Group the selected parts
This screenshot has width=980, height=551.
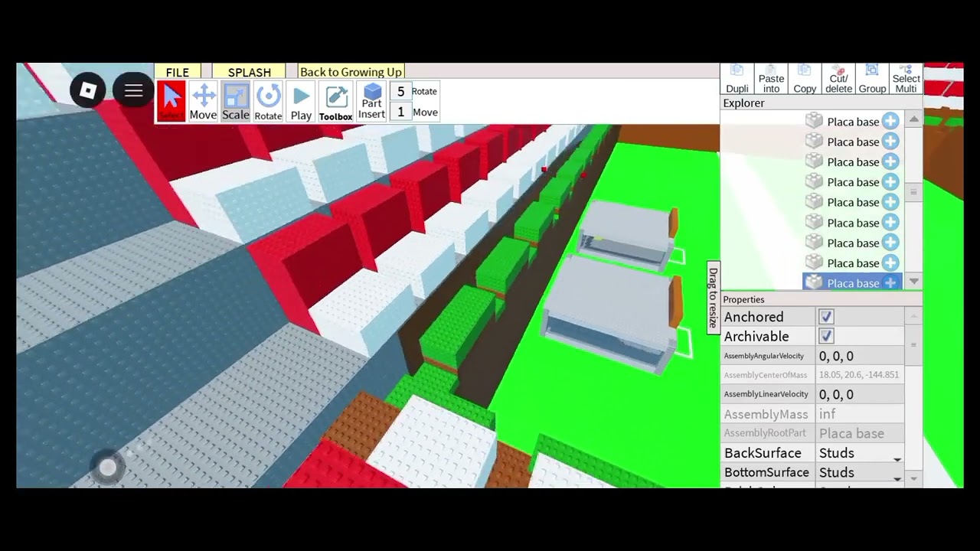pos(872,80)
